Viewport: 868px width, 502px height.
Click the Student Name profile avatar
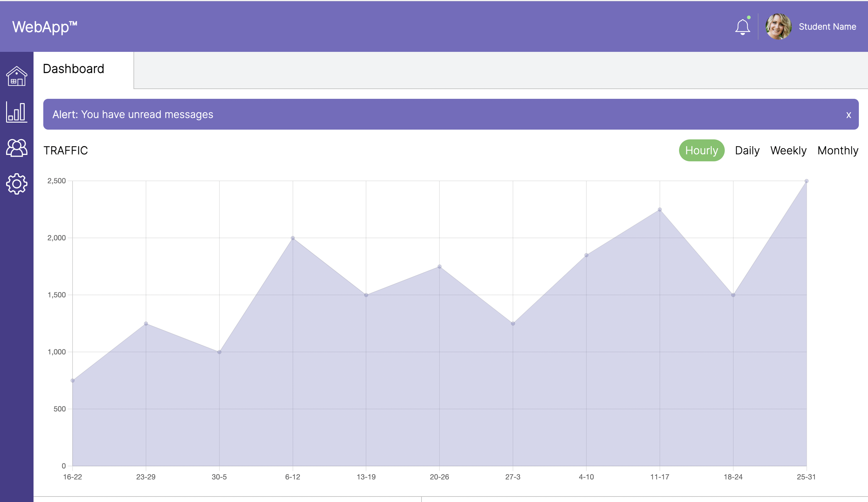(x=778, y=27)
